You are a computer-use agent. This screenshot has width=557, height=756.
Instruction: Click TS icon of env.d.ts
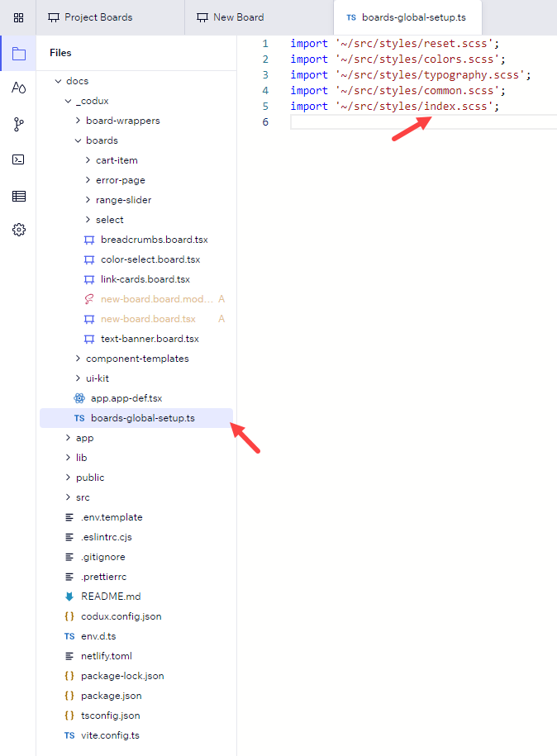[x=69, y=636]
